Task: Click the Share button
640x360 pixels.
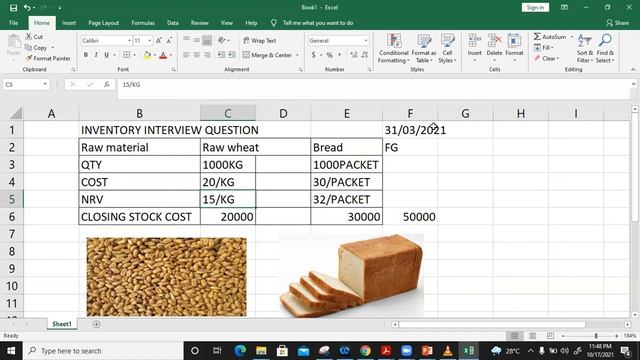Action: [x=618, y=23]
